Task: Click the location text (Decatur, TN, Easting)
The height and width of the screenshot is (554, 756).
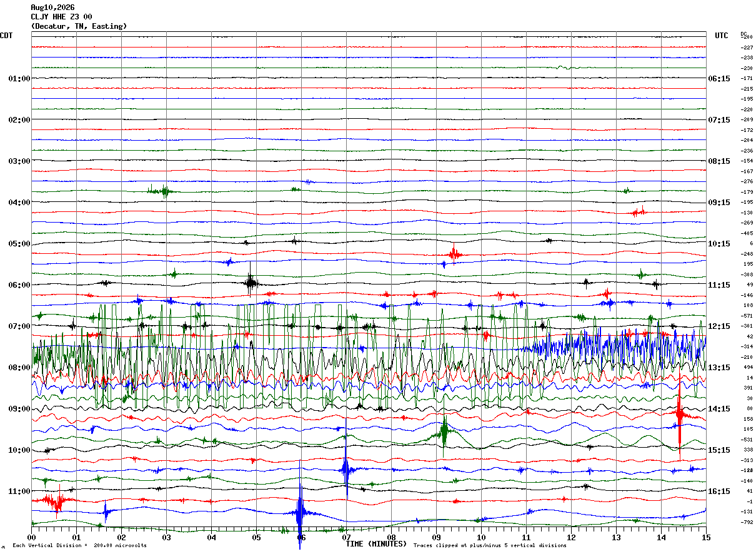Action: click(x=79, y=26)
